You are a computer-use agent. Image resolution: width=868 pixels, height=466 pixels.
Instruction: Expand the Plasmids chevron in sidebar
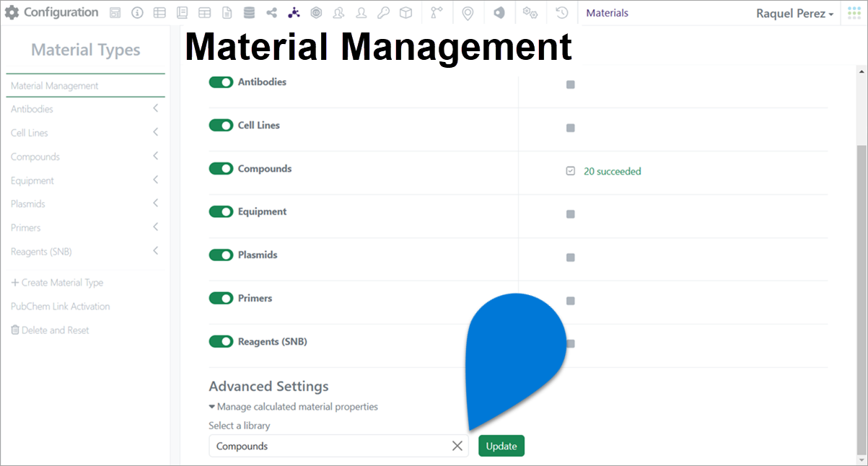click(156, 203)
